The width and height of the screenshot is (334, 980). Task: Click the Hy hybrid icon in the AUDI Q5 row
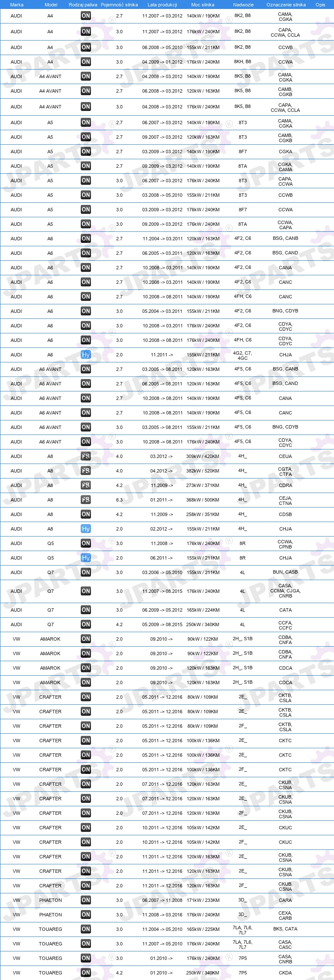click(86, 558)
